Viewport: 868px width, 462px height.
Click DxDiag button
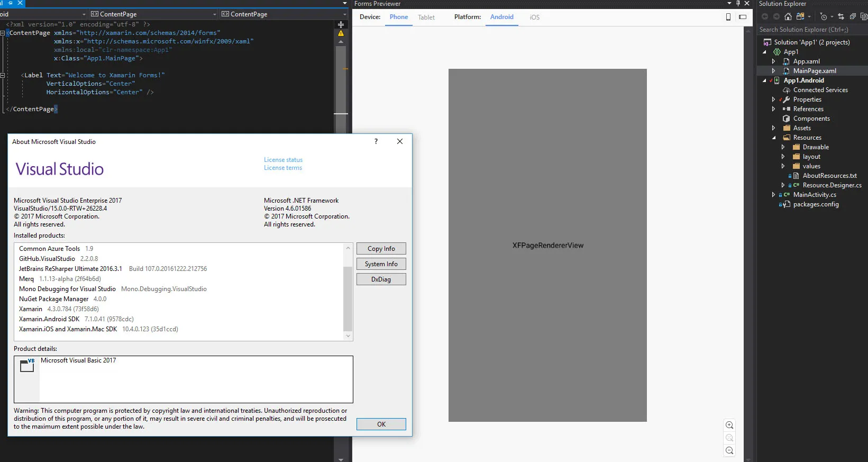click(x=381, y=279)
